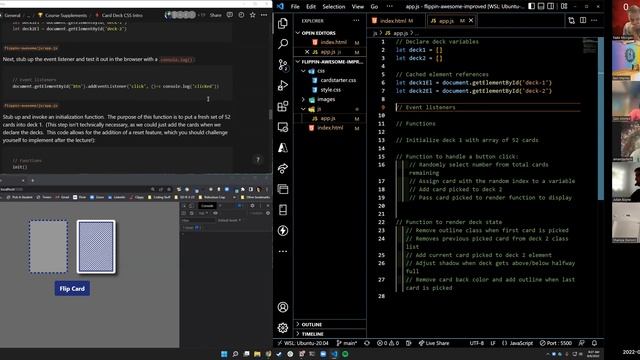This screenshot has width=640, height=360.
Task: Open DevTools settings gear icon
Action: pyautogui.click(x=252, y=206)
